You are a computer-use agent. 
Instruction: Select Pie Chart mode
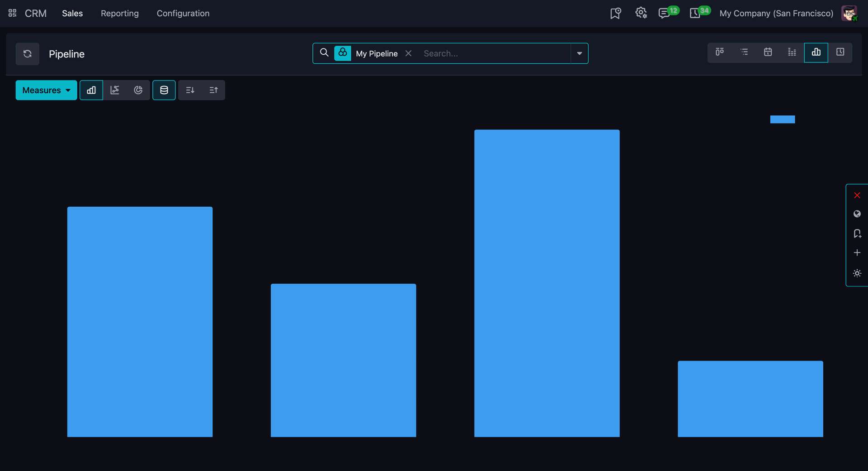pos(138,90)
